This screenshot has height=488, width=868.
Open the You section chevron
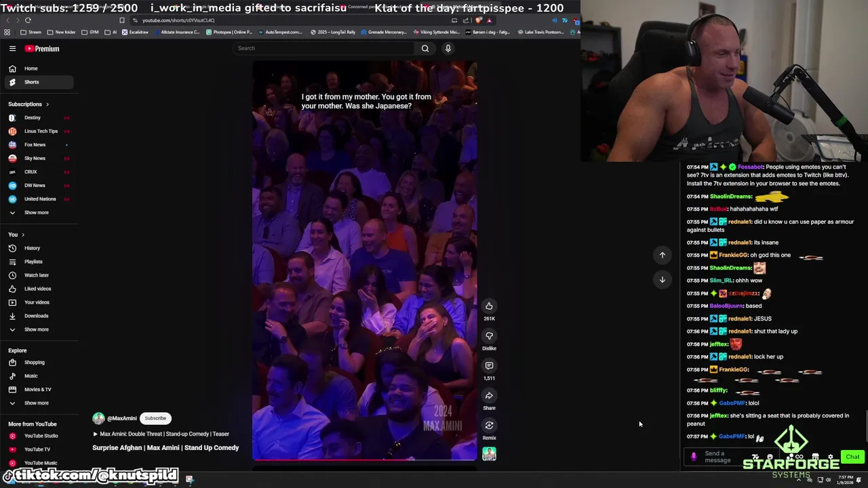(x=22, y=235)
